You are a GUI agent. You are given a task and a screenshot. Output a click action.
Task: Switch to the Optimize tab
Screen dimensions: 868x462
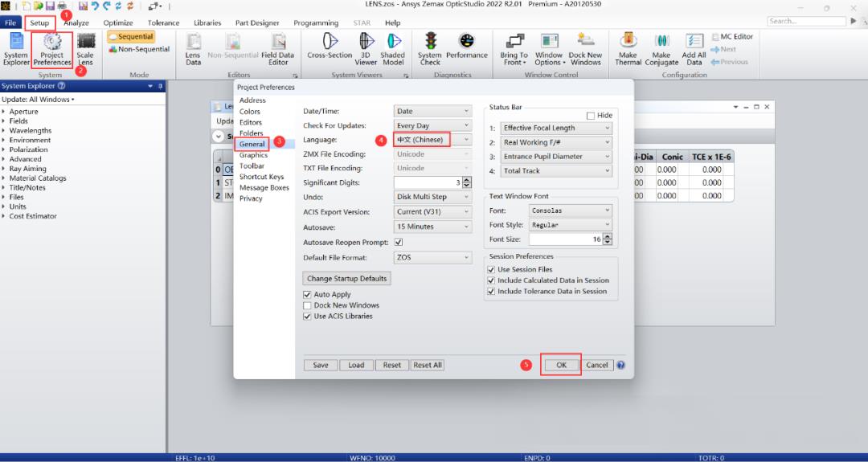[x=118, y=22]
